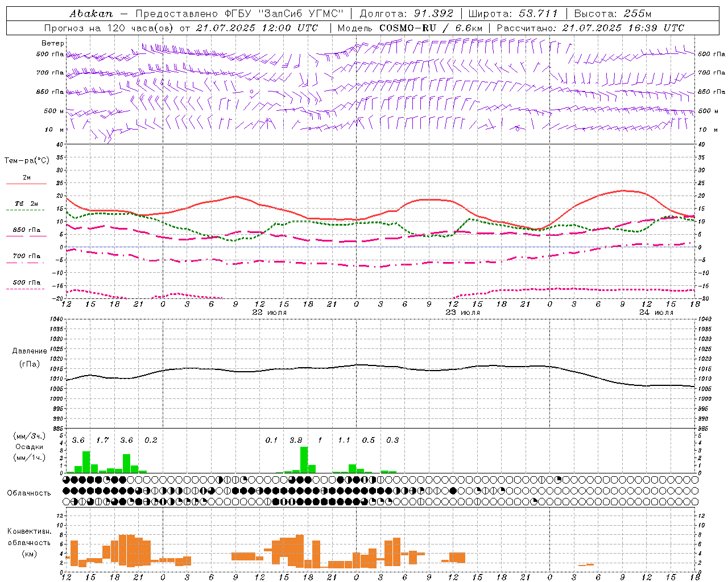
Task: Click the 23 июля date label
Action: 463,313
